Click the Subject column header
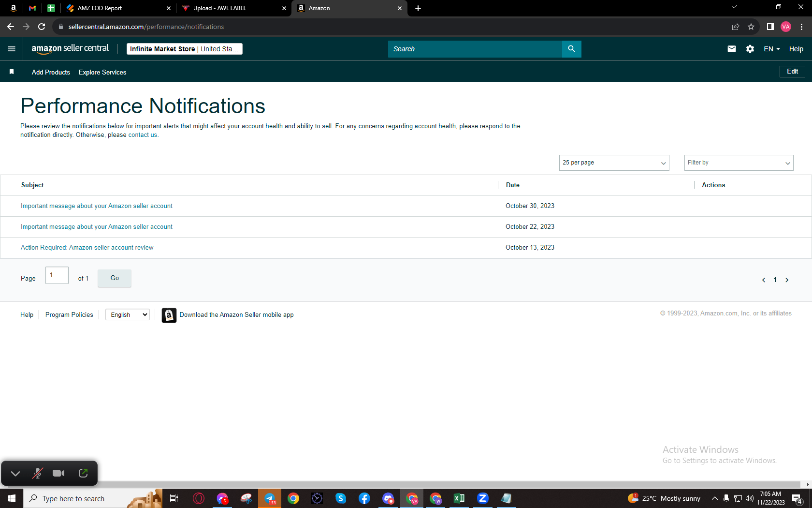 [32, 185]
